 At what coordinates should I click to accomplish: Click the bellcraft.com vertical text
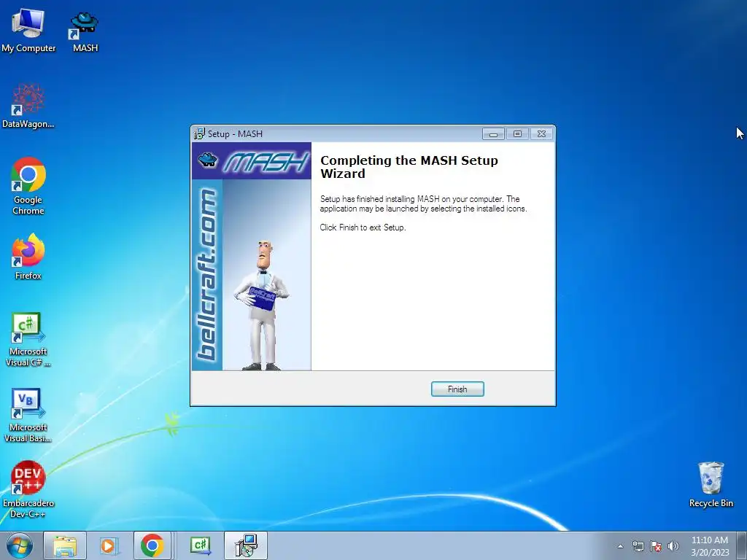click(206, 275)
